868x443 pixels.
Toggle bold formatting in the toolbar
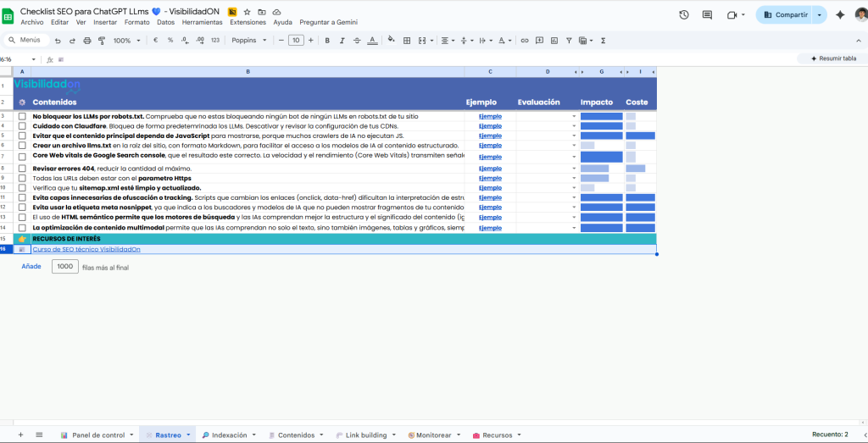coord(327,40)
